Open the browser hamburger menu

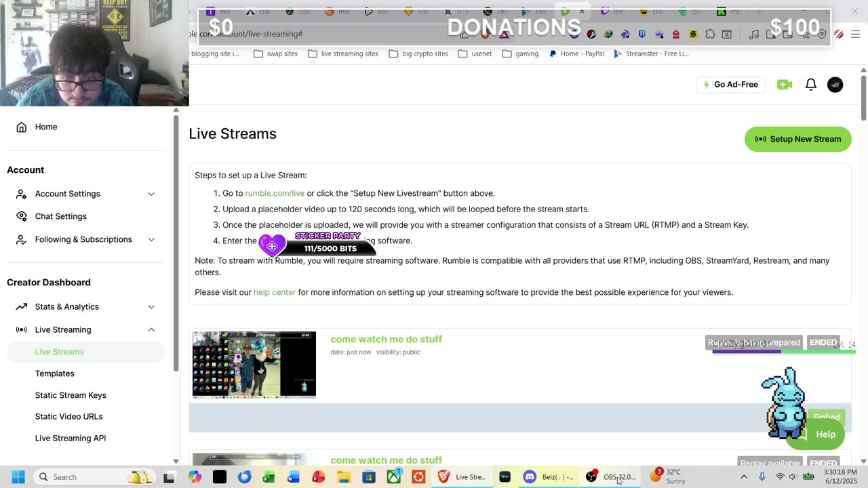pyautogui.click(x=856, y=34)
